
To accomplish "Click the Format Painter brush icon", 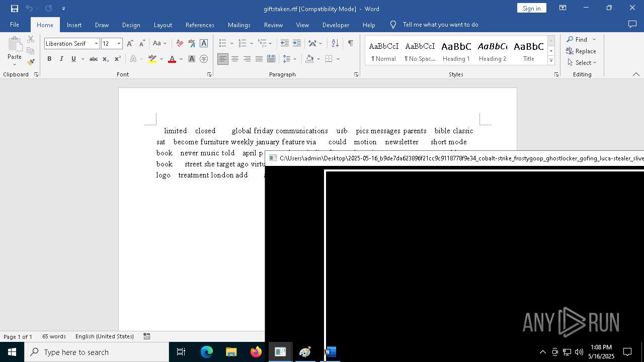I will point(31,62).
